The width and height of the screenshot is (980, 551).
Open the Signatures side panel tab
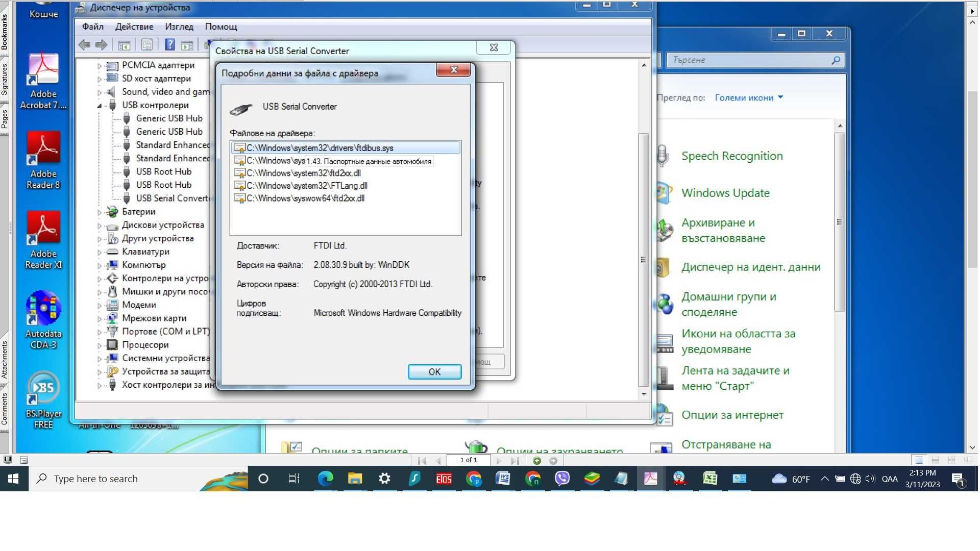pyautogui.click(x=4, y=79)
